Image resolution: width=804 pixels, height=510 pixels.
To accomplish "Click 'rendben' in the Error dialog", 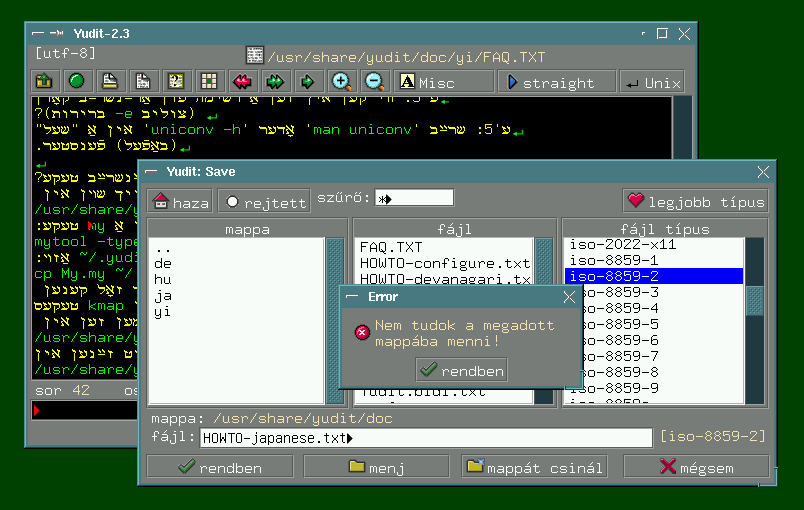I will click(461, 370).
